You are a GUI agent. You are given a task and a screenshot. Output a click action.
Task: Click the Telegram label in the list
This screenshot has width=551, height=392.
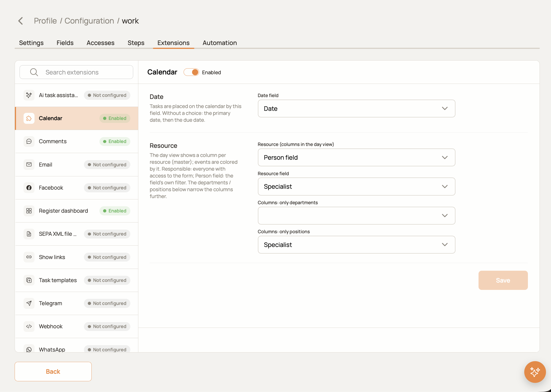point(51,303)
